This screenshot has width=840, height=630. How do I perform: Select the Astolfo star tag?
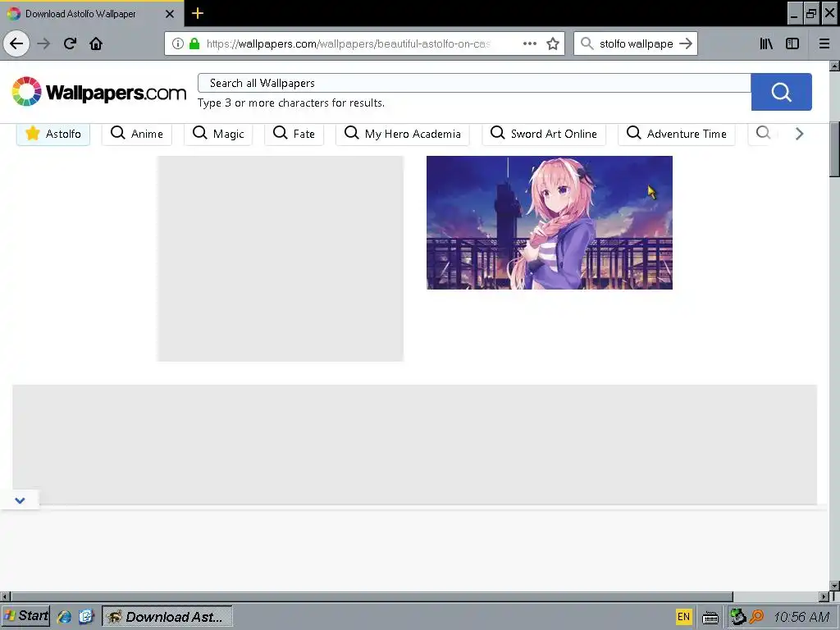coord(53,134)
